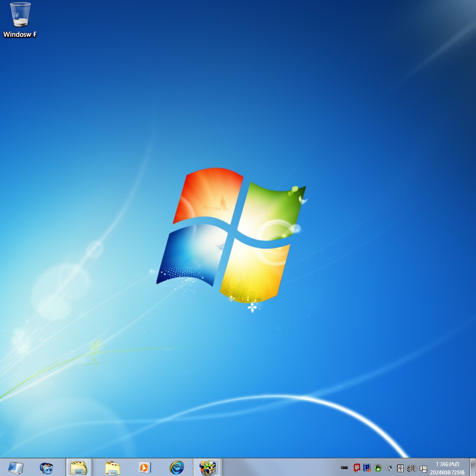The image size is (476, 476).
Task: Click the monitor icon at taskbar's left end
Action: 15,468
